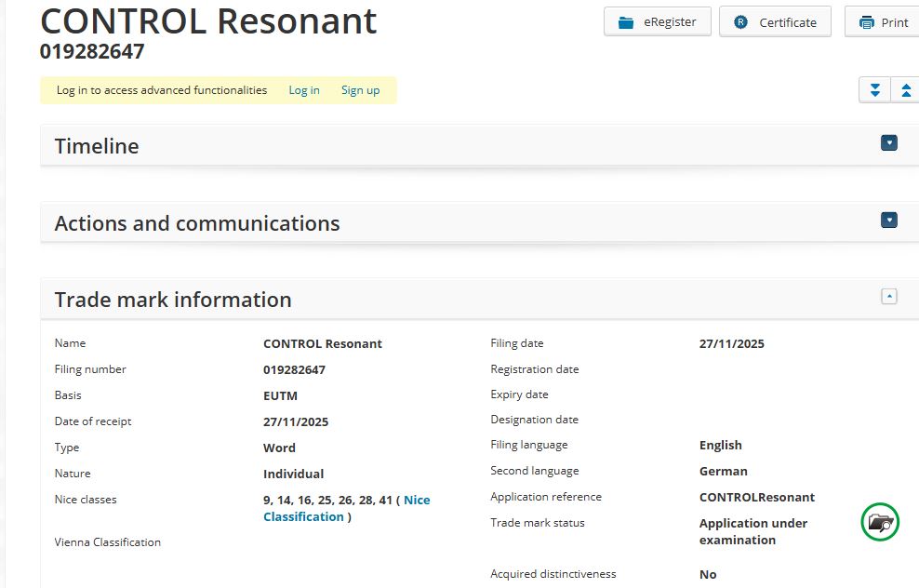Click the printer icon beside Print
This screenshot has width=919, height=588.
865,21
